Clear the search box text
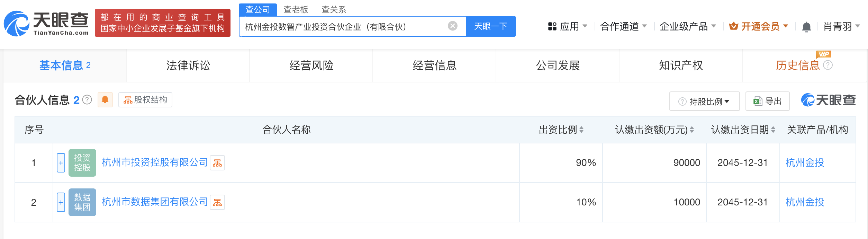The height and width of the screenshot is (239, 868). point(452,26)
